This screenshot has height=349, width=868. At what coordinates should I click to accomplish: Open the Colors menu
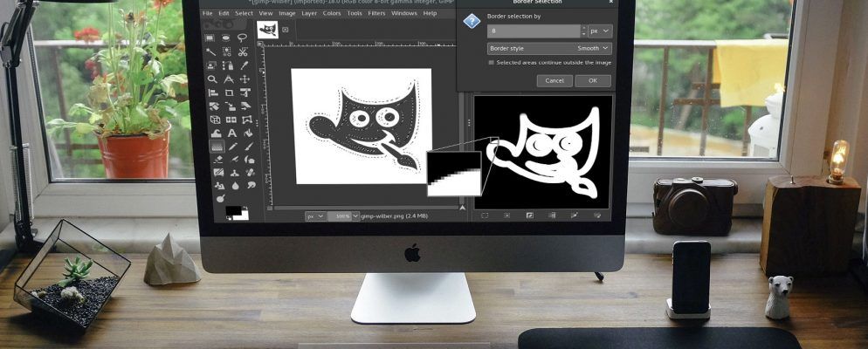[332, 13]
